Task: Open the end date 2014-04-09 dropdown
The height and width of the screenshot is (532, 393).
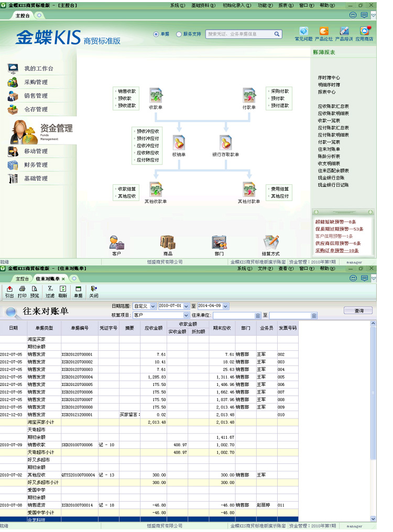Action: pyautogui.click(x=226, y=306)
